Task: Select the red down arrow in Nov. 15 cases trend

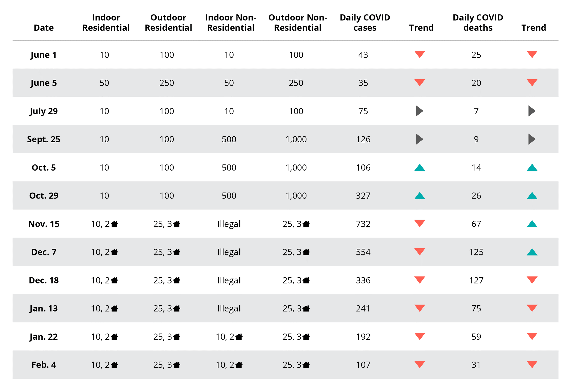Action: [420, 223]
